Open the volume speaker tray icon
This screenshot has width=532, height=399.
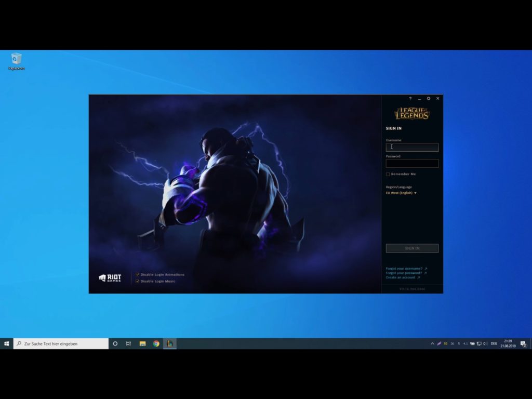[x=485, y=343]
